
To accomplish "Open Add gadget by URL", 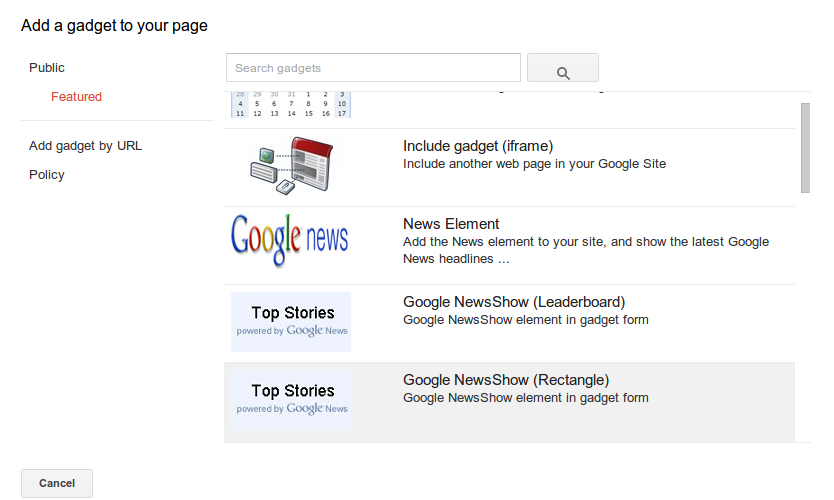I will coord(86,146).
